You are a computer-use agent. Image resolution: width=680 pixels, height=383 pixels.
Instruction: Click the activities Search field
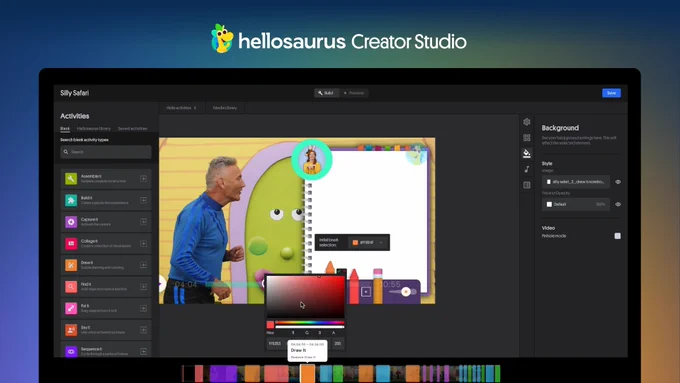[106, 152]
